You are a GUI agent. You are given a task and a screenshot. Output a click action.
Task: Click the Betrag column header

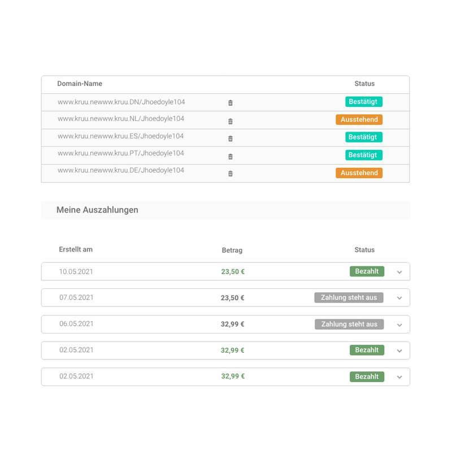click(232, 250)
